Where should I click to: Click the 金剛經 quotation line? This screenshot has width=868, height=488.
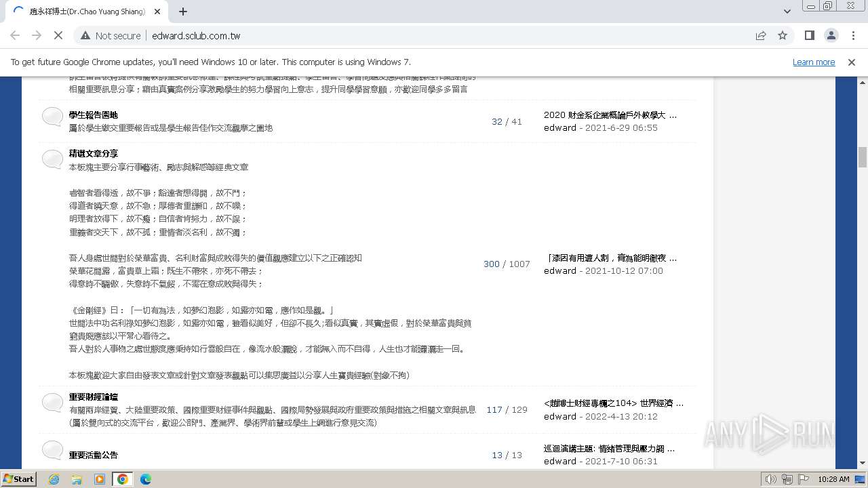(x=202, y=310)
